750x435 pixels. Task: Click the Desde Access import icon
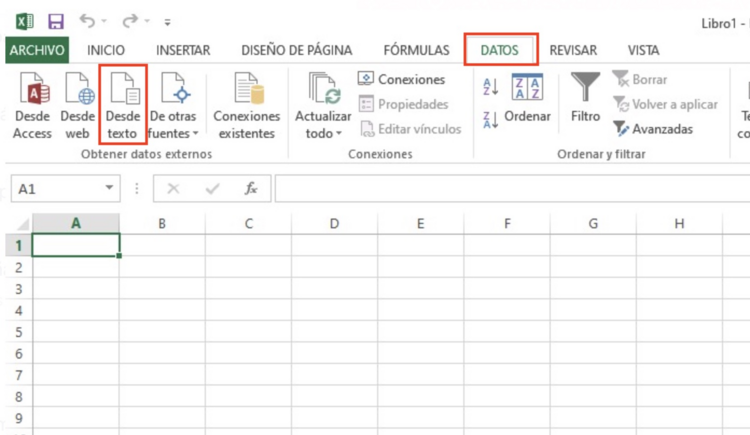coord(32,105)
